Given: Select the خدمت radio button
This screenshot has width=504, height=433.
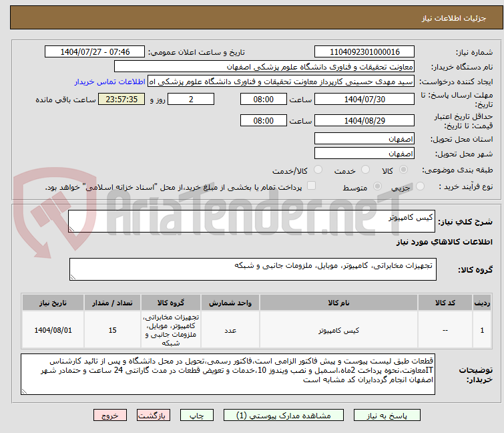Looking at the screenshot, I should click(x=365, y=170).
